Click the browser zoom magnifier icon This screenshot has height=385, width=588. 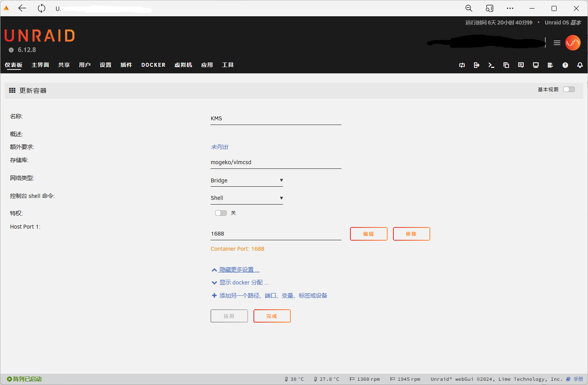tap(469, 8)
